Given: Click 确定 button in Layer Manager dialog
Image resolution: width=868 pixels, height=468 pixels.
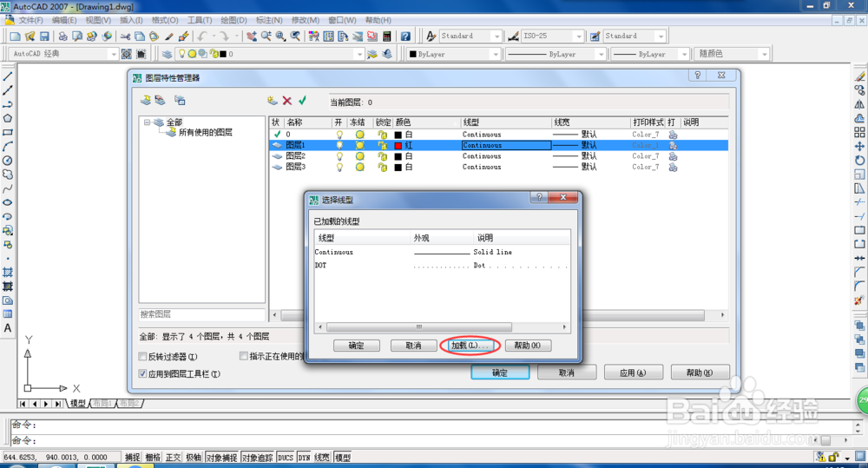Looking at the screenshot, I should [x=500, y=372].
